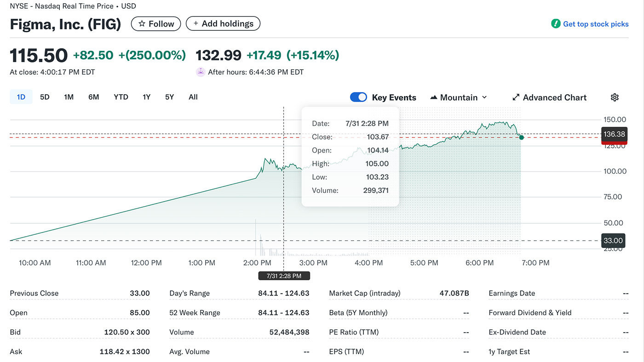Click the 136.38 price label on axis
Screen dimensions: 644x362
pyautogui.click(x=614, y=134)
